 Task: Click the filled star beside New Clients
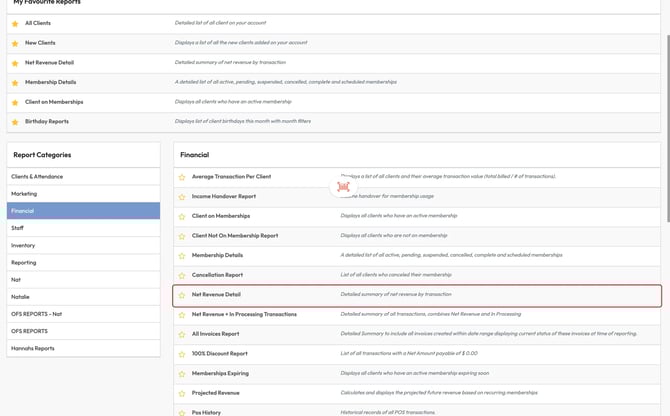tap(15, 43)
